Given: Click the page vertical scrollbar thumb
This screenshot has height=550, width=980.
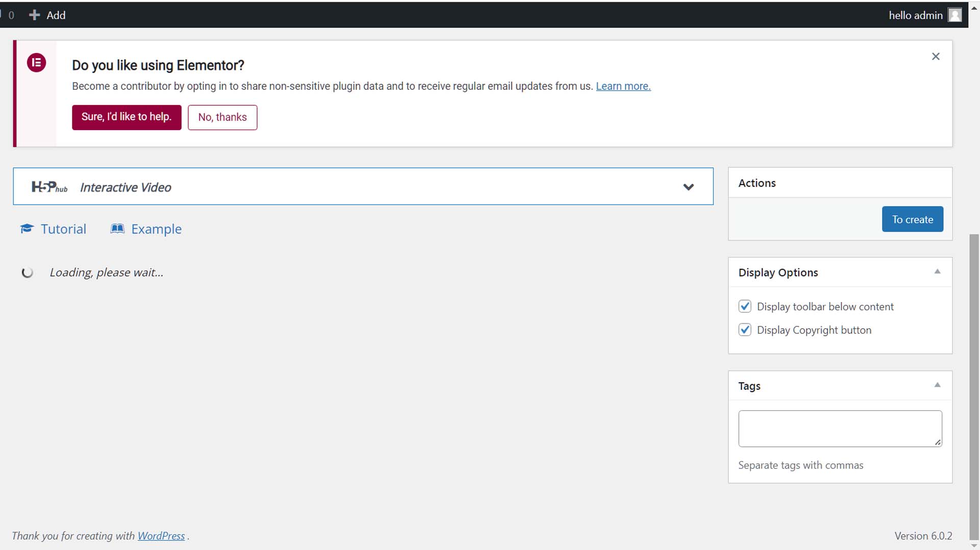Looking at the screenshot, I should pos(974,387).
